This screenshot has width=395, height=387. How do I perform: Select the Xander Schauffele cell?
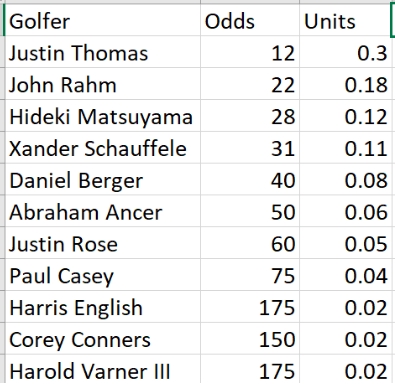[103, 147]
